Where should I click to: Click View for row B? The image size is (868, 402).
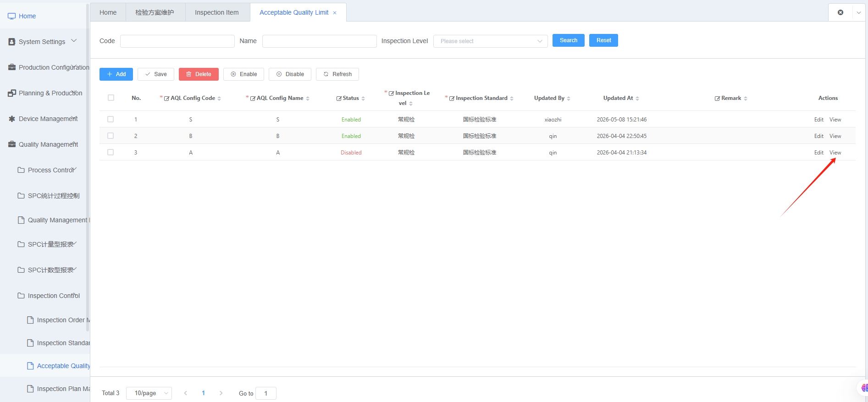(835, 136)
